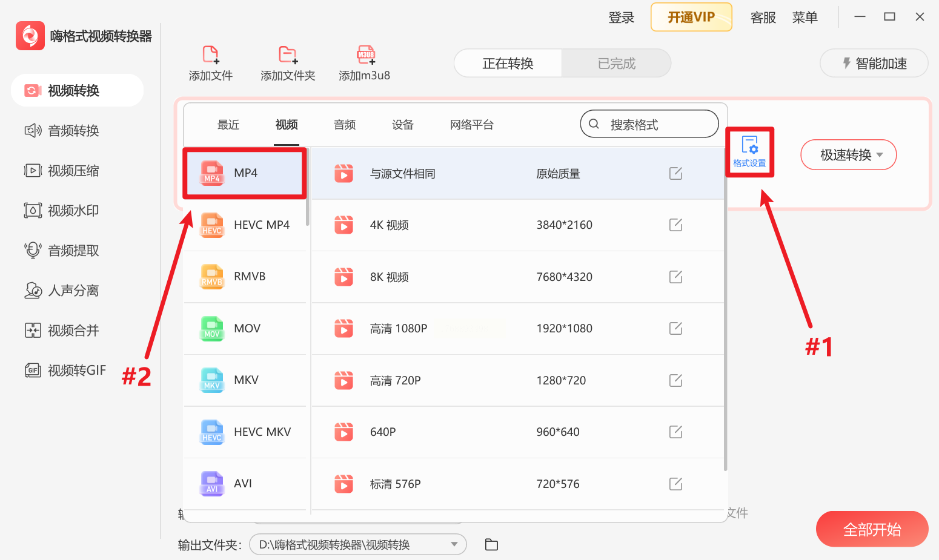This screenshot has height=560, width=939.
Task: Open 人声分离 in the sidebar
Action: [73, 291]
